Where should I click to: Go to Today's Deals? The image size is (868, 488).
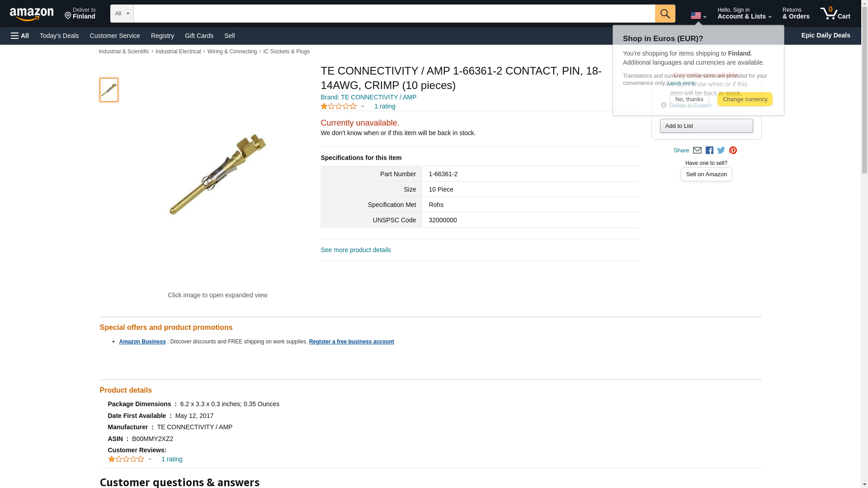[x=59, y=36]
